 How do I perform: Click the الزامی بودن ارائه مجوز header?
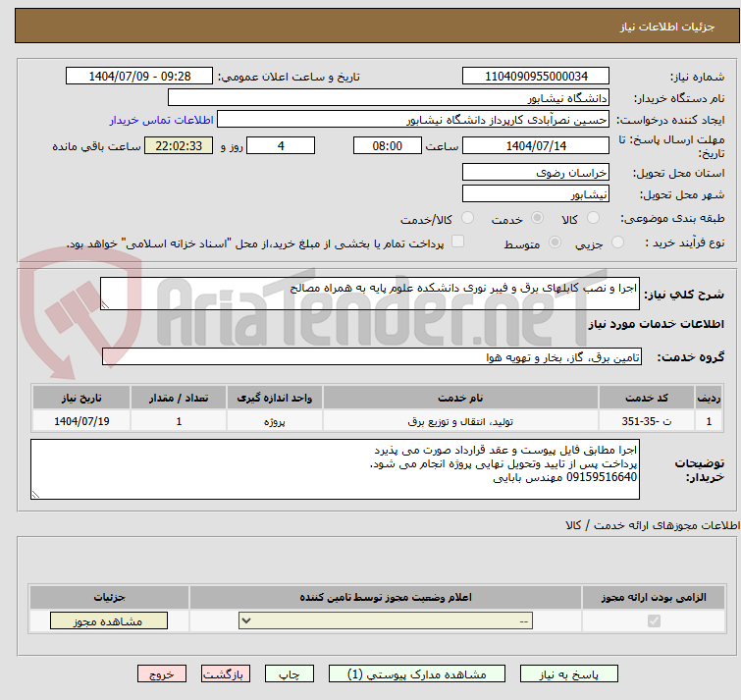pyautogui.click(x=654, y=598)
